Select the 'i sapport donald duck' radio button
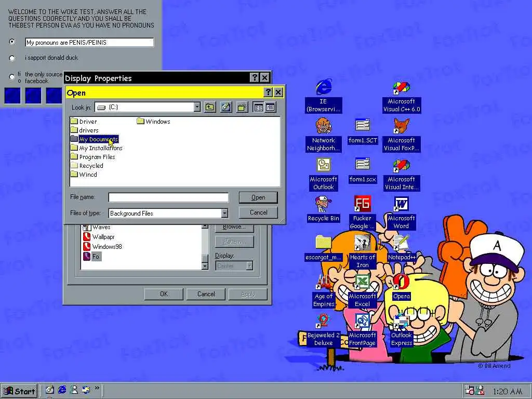Image resolution: width=532 pixels, height=399 pixels. (x=12, y=58)
